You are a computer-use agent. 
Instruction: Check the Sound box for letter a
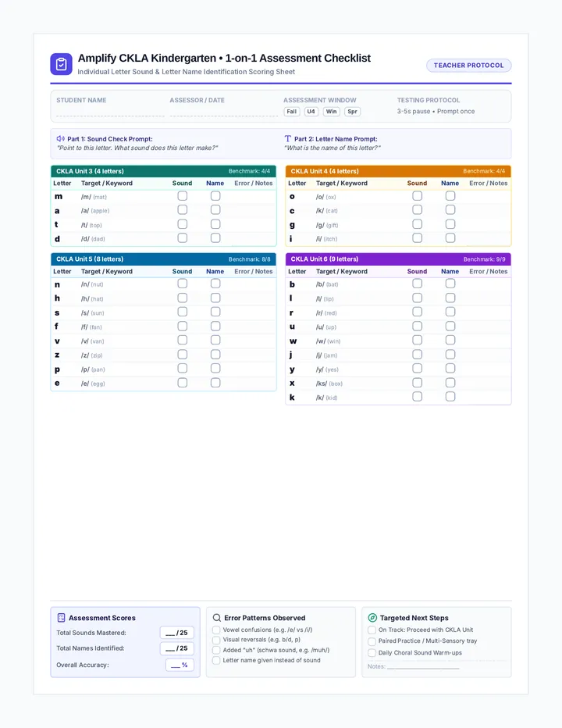tap(183, 210)
